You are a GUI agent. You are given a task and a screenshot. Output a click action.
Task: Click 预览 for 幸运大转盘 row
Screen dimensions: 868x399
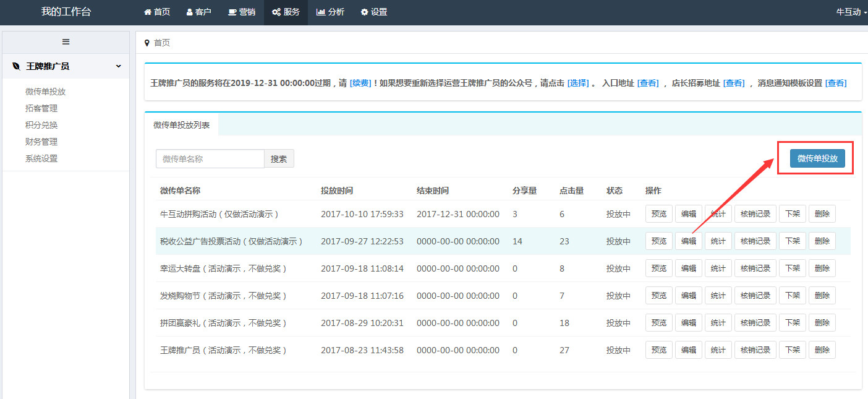coord(658,268)
